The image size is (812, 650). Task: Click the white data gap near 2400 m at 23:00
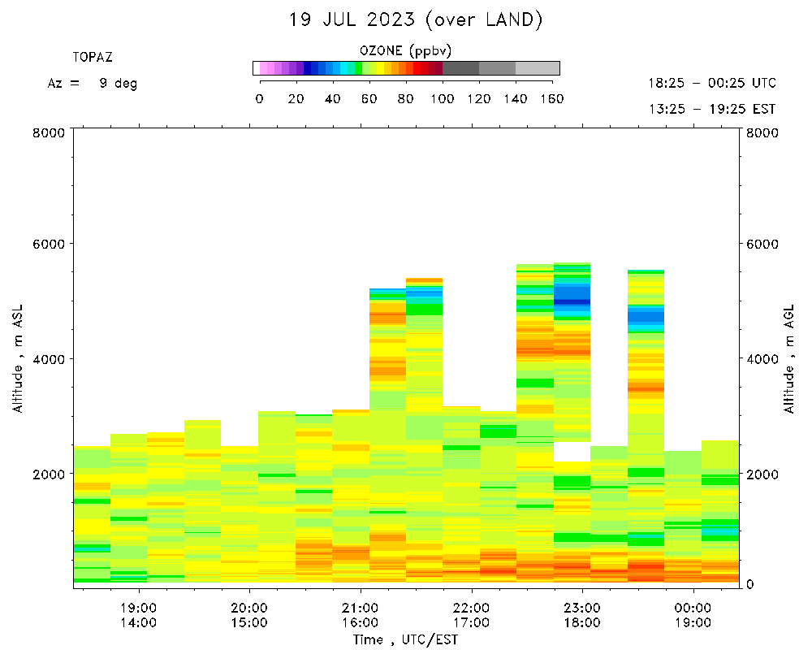572,452
